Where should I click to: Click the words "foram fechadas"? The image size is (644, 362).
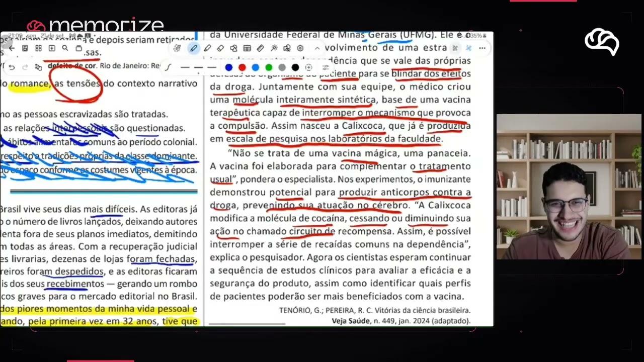coord(161,259)
